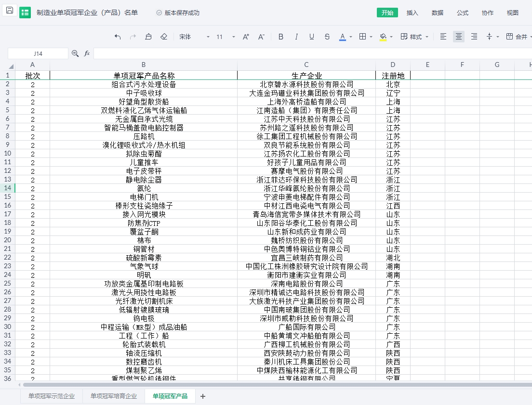Click cell 中子吸收球
The width and height of the screenshot is (532, 405).
click(x=144, y=93)
